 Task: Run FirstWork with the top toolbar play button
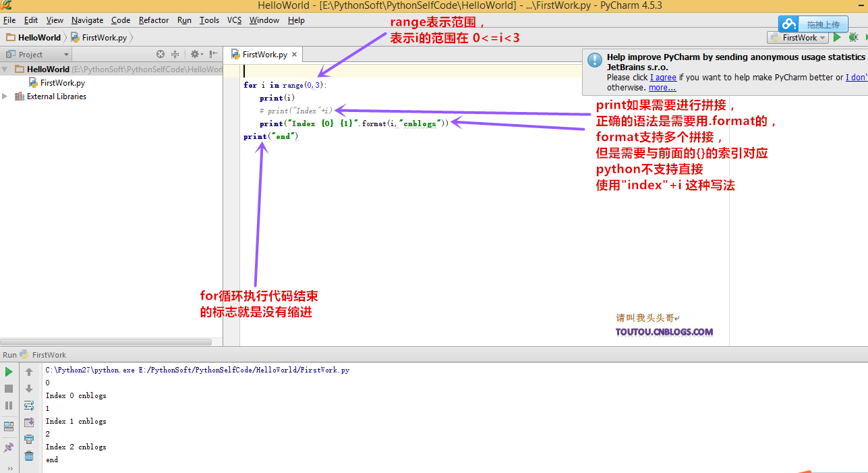(837, 38)
